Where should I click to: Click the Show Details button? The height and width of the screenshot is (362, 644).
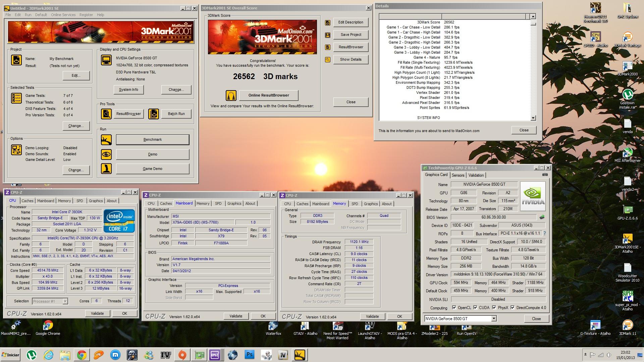[351, 59]
